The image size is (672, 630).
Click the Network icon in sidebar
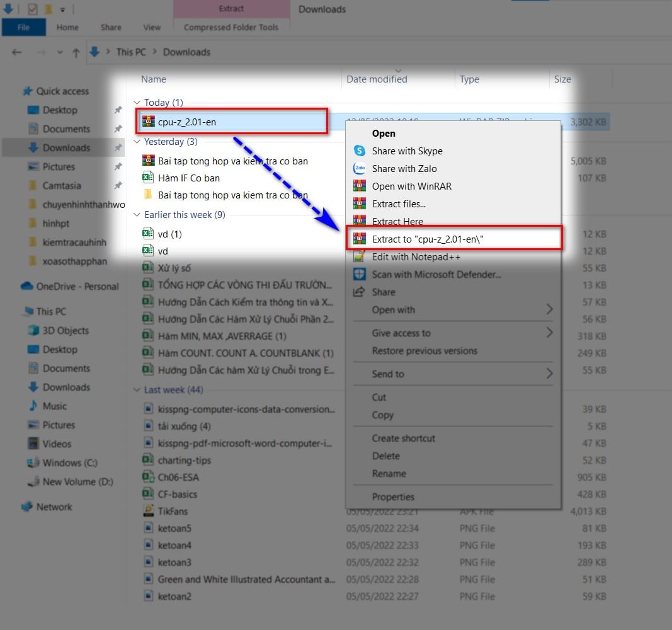tap(27, 507)
